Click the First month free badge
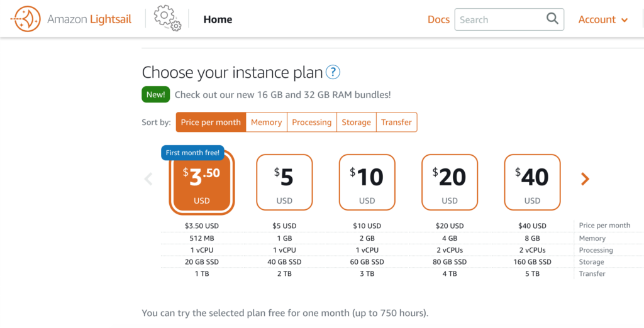 pos(192,153)
